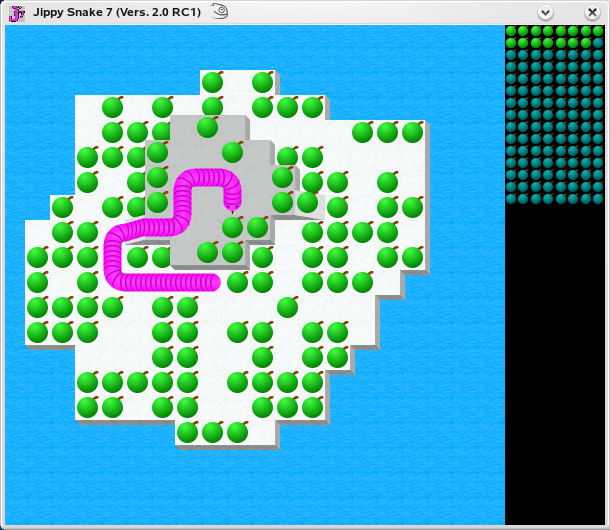
Task: Click the Jippy Snake app icon in title bar
Action: coord(17,13)
